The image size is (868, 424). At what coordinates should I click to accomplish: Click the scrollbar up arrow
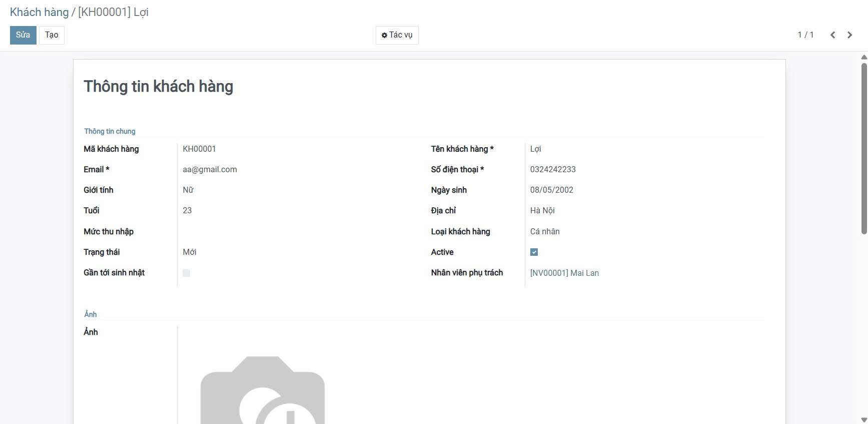[863, 57]
